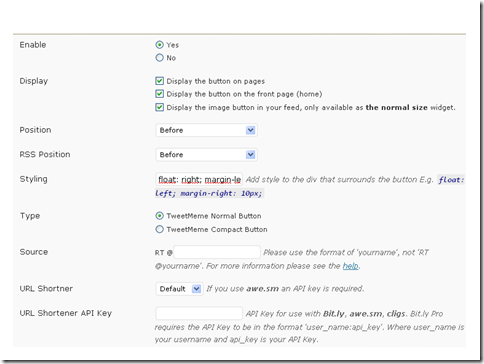Screen dimensions: 484x364
Task: Open the help link in Source description
Action: pos(350,266)
